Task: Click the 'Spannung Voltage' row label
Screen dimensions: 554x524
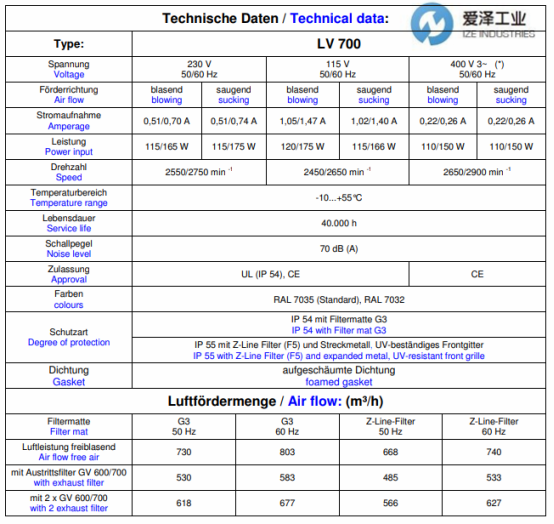Action: pos(69,69)
